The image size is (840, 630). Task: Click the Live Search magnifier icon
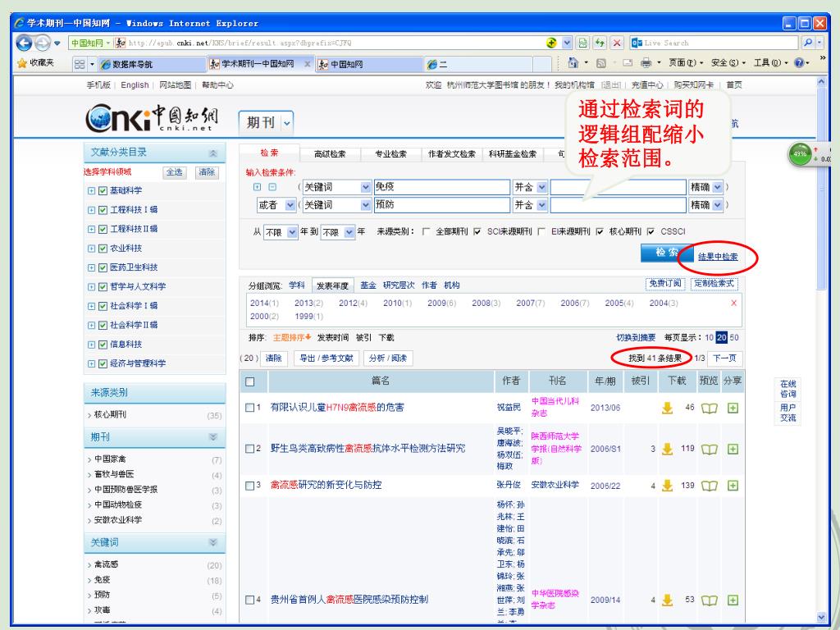click(808, 43)
